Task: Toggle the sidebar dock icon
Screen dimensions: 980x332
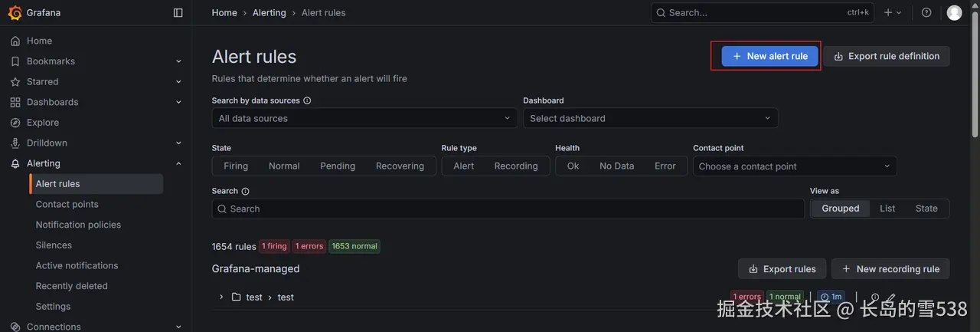Action: pos(178,12)
